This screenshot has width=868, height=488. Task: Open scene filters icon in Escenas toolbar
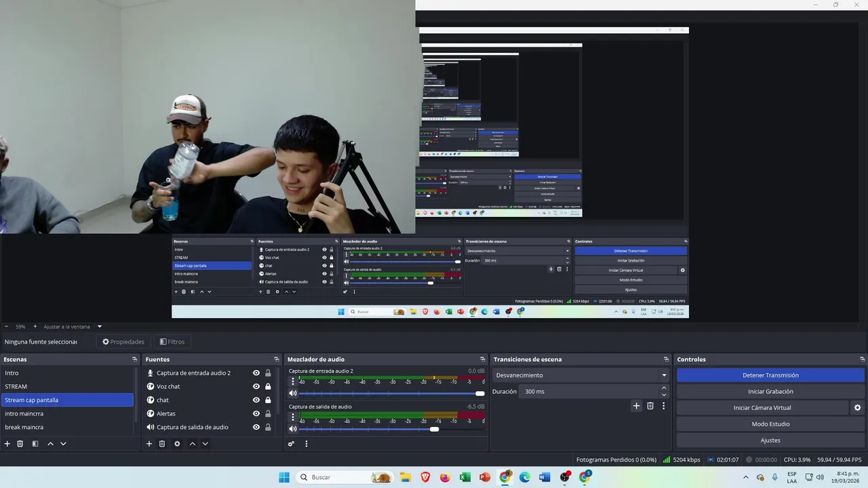click(35, 444)
